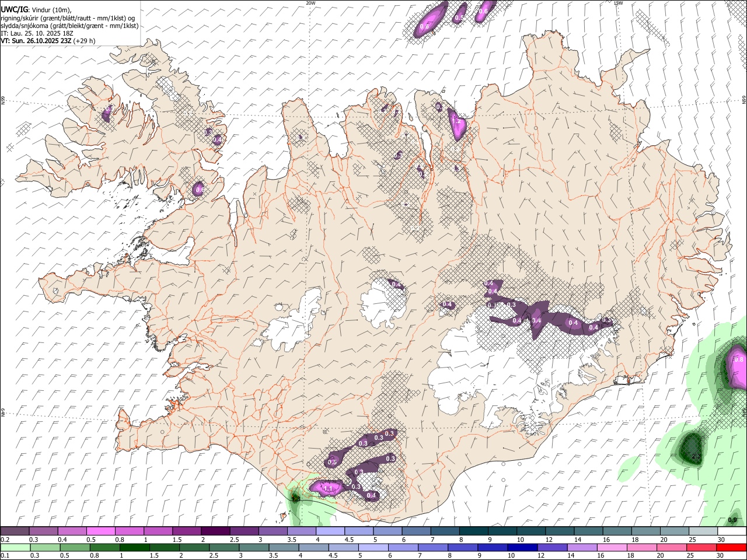Click the crimson 25 swatch, lower legend row
The width and height of the screenshot is (747, 560).
(701, 548)
